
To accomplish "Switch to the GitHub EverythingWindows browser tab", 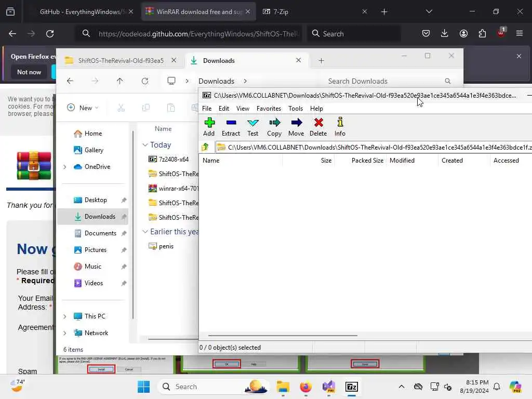I will [82, 12].
